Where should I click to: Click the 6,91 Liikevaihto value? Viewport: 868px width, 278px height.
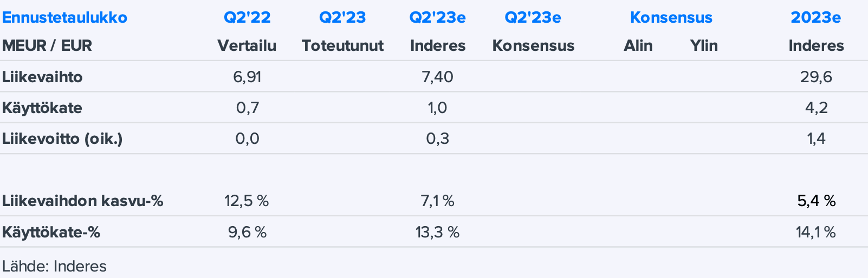point(247,77)
